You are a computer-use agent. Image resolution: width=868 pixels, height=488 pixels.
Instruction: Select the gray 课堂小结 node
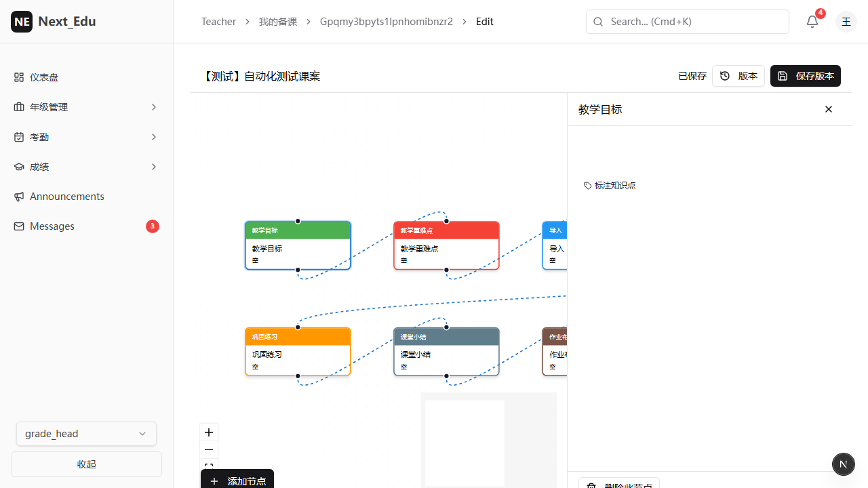pos(446,352)
